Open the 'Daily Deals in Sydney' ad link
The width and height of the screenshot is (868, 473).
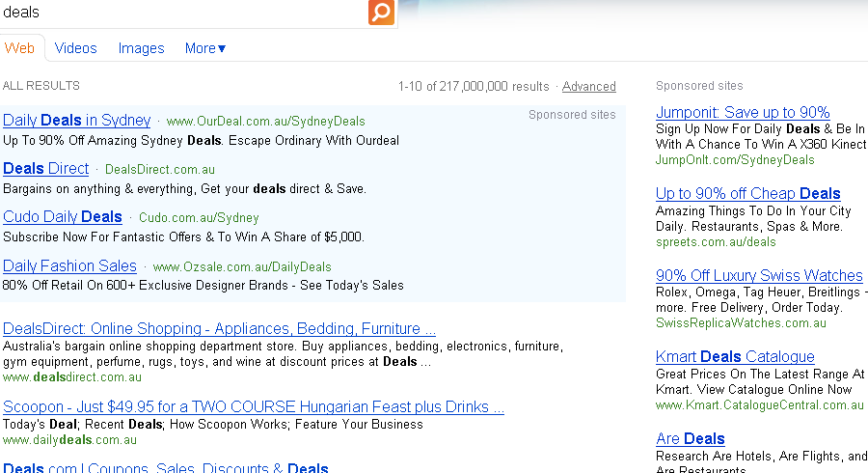[77, 121]
